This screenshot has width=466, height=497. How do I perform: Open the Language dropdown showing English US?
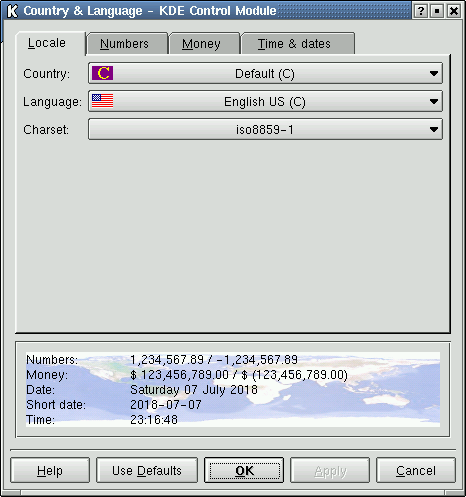click(265, 101)
